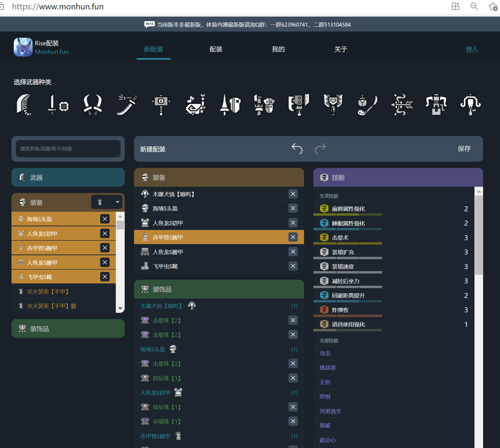Remove 赤甲兽S腕甲 from the equipment panel
This screenshot has width=500, height=448.
click(293, 237)
